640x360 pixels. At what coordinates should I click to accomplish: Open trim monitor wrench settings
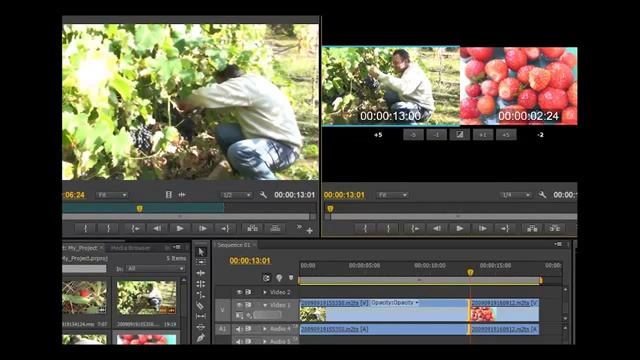542,195
